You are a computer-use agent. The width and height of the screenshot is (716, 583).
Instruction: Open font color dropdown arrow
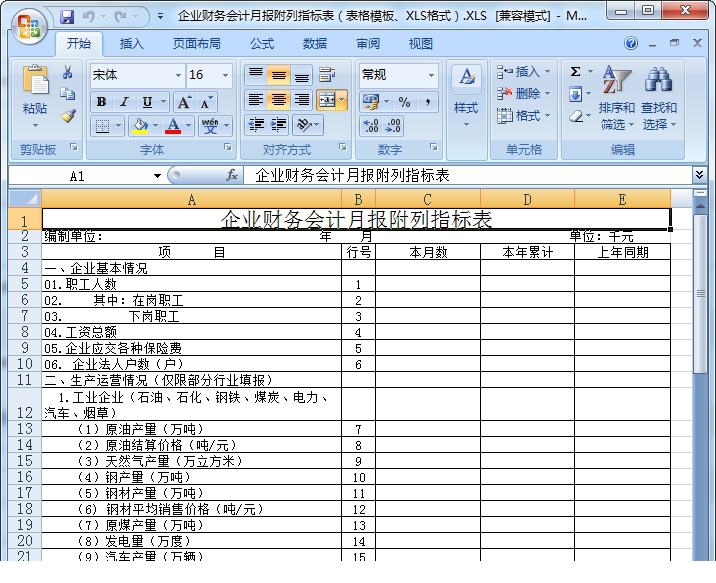coord(188,126)
